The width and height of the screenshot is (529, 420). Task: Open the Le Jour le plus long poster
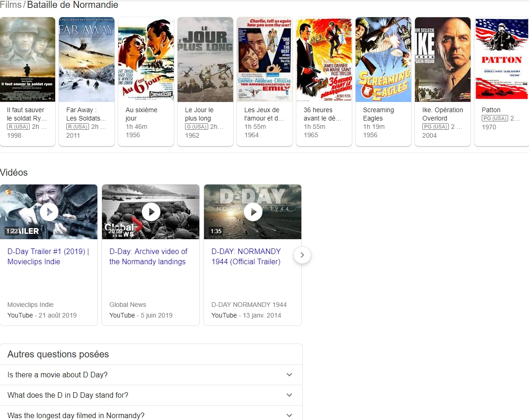click(205, 59)
